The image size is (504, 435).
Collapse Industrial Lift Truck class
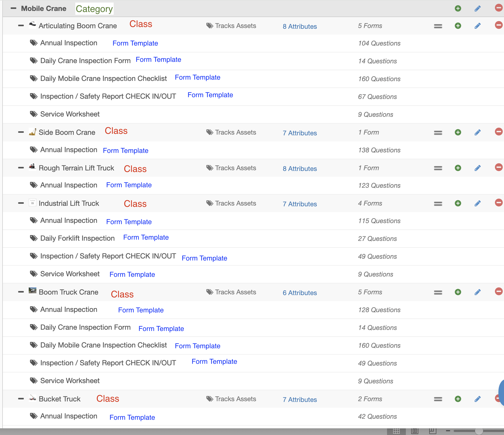[x=21, y=203]
